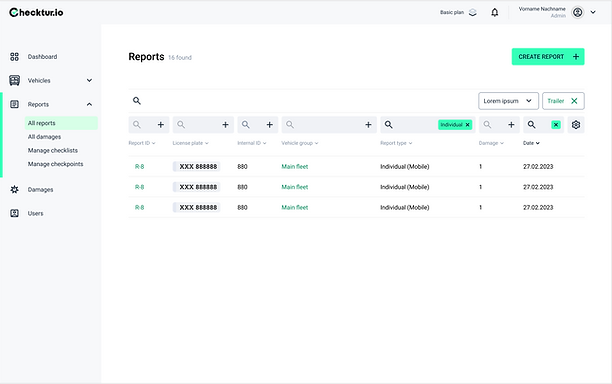Open Dashboard from the sidebar
The width and height of the screenshot is (612, 384).
(42, 57)
